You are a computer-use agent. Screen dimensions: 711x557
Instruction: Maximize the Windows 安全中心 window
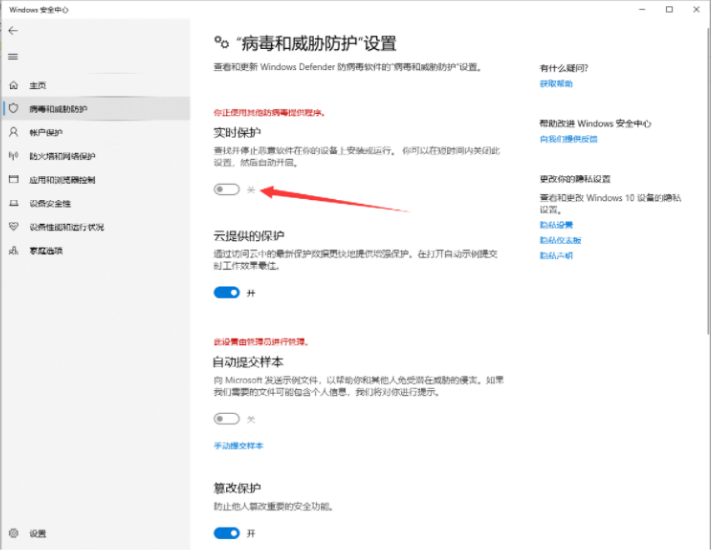coord(669,10)
